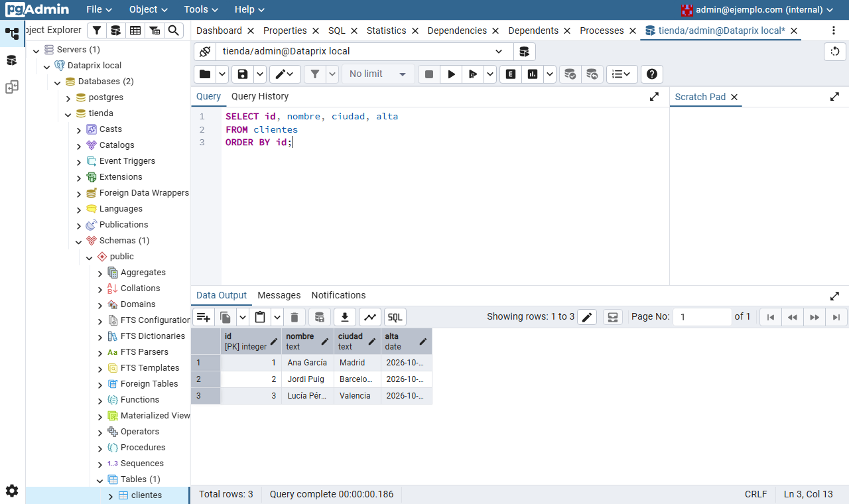Expand the Sequences tree node
This screenshot has height=504, width=849.
point(99,464)
